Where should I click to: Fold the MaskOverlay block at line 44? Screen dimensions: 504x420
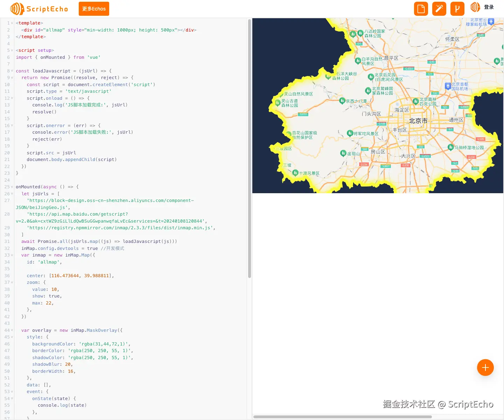(x=12, y=330)
